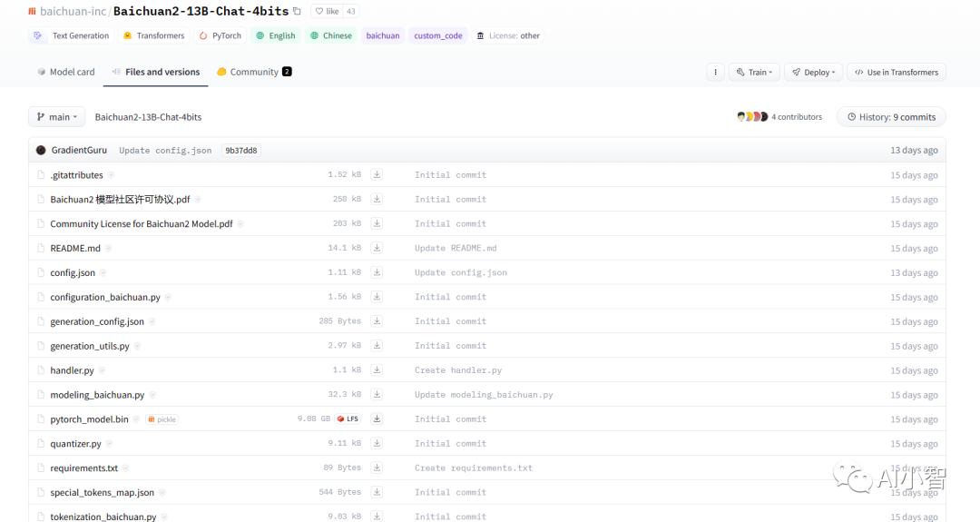Download requirements.txt file
This screenshot has width=980, height=522.
[377, 468]
